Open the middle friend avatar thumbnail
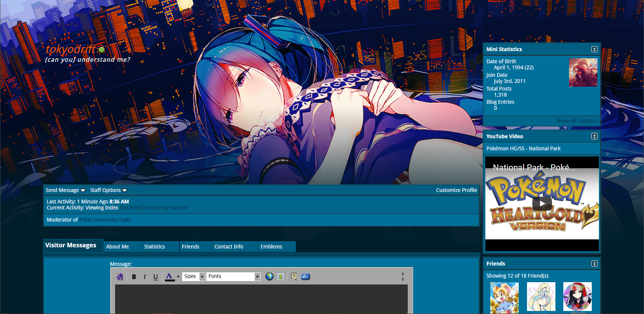 (541, 297)
